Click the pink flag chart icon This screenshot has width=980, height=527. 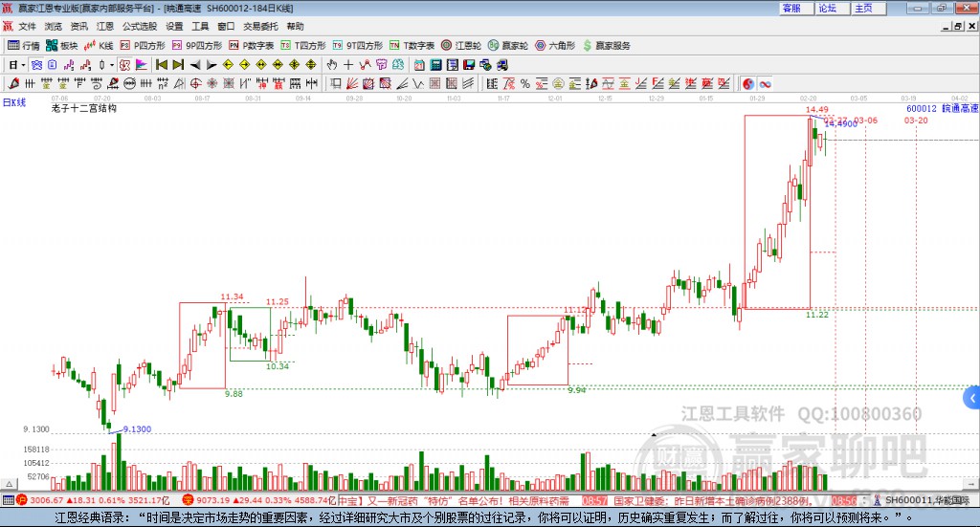pos(142,65)
